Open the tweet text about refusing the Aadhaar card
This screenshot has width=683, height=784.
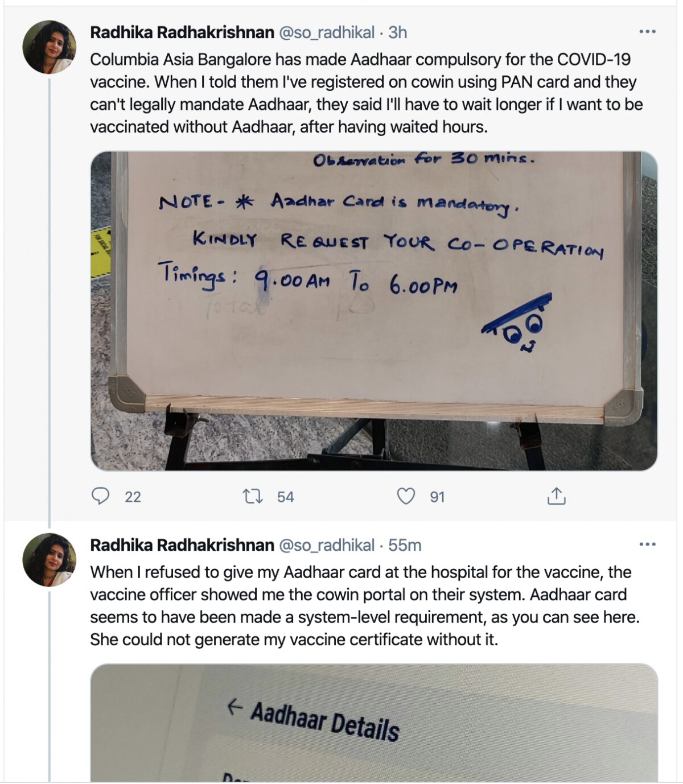click(x=364, y=606)
